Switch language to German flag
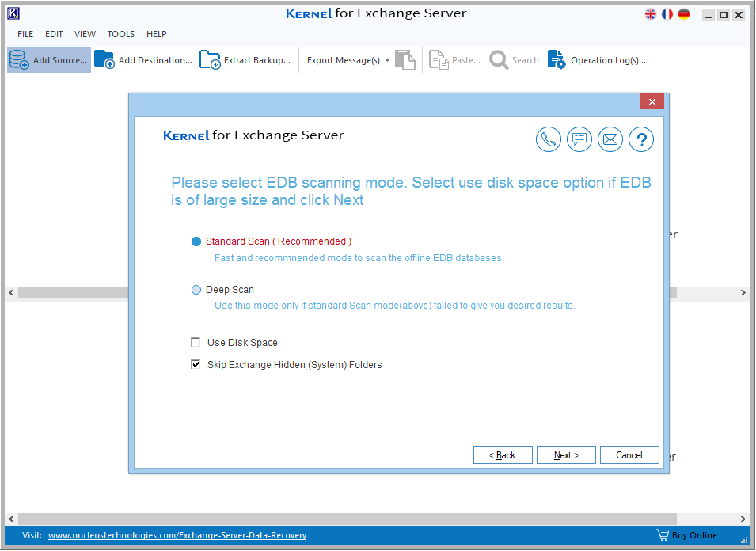756x551 pixels. (x=684, y=14)
